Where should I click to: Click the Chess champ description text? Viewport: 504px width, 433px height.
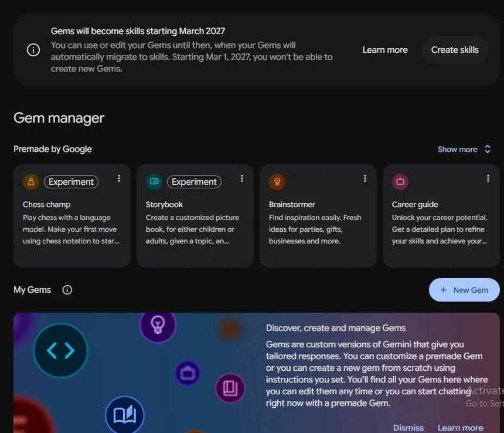tap(71, 229)
